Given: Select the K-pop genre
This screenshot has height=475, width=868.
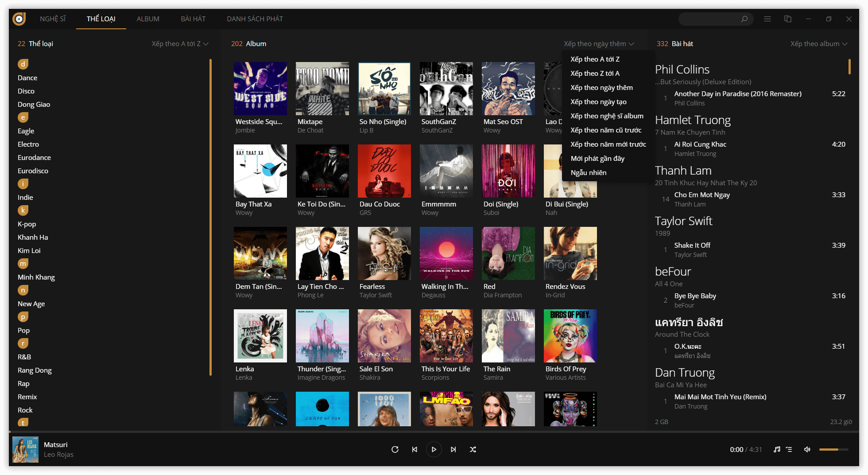Looking at the screenshot, I should tap(27, 224).
